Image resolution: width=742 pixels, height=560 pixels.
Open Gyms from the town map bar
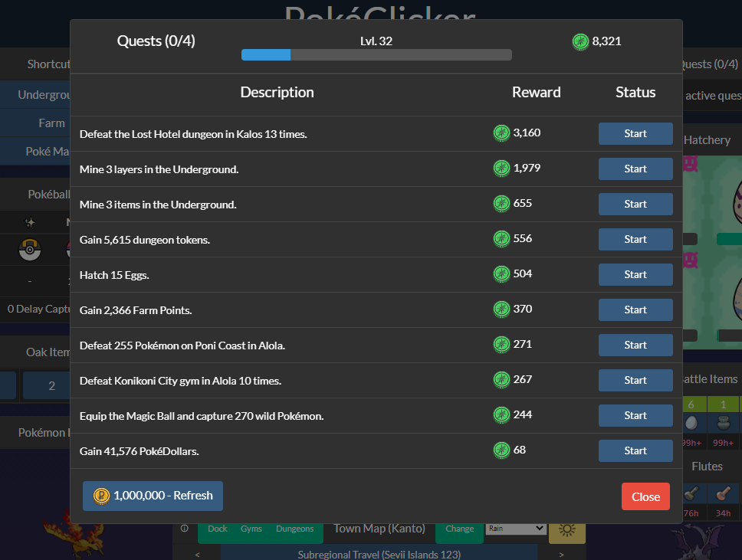pyautogui.click(x=251, y=529)
